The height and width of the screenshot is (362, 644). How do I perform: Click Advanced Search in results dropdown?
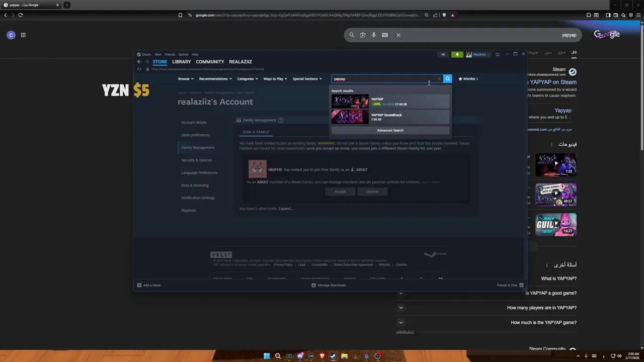(390, 130)
